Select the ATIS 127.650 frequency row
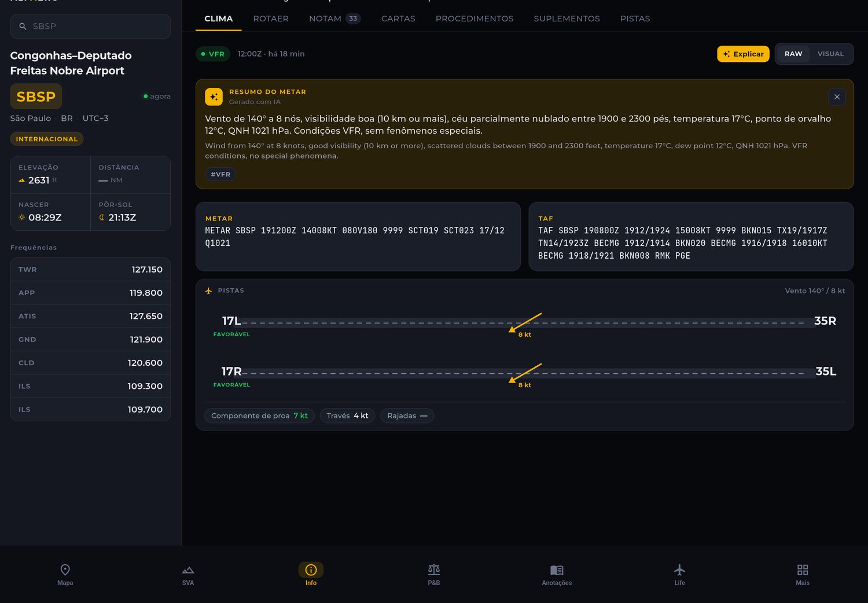 90,316
